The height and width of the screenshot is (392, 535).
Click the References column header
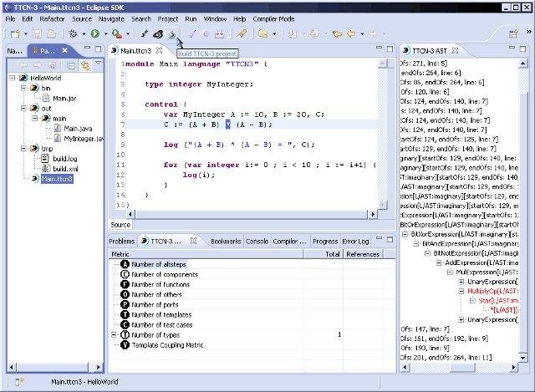click(x=364, y=254)
